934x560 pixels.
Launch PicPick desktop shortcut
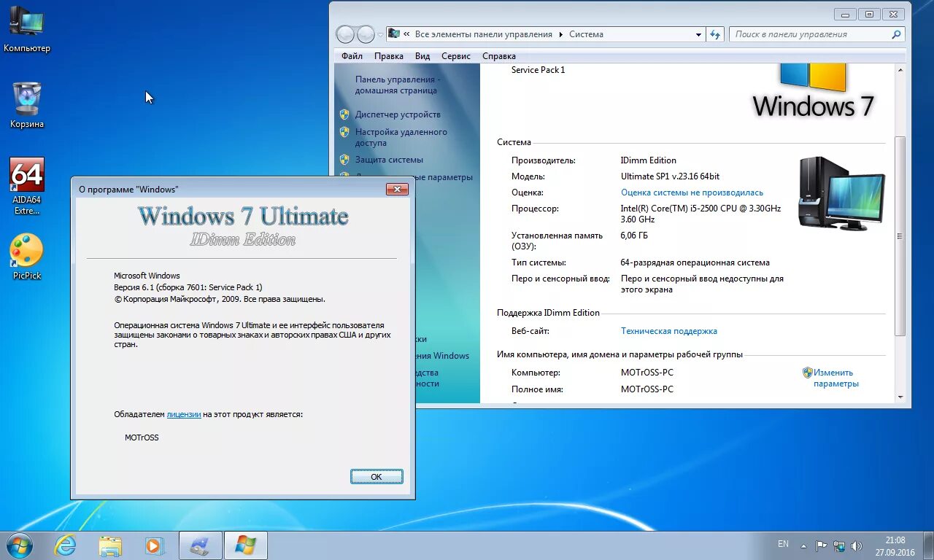tap(27, 257)
